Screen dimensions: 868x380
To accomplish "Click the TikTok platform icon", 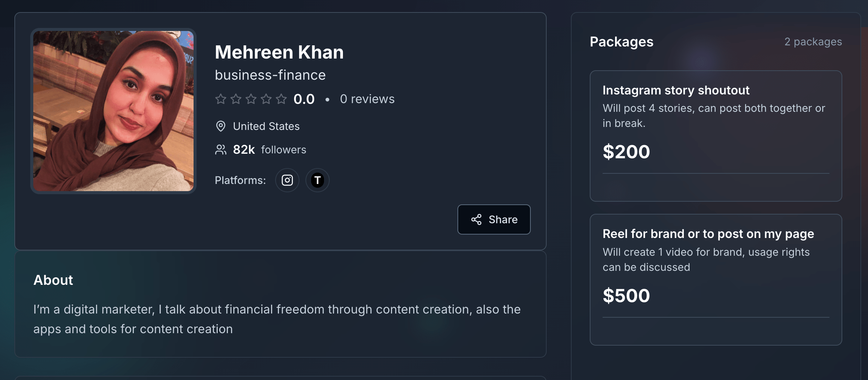I will coord(317,180).
